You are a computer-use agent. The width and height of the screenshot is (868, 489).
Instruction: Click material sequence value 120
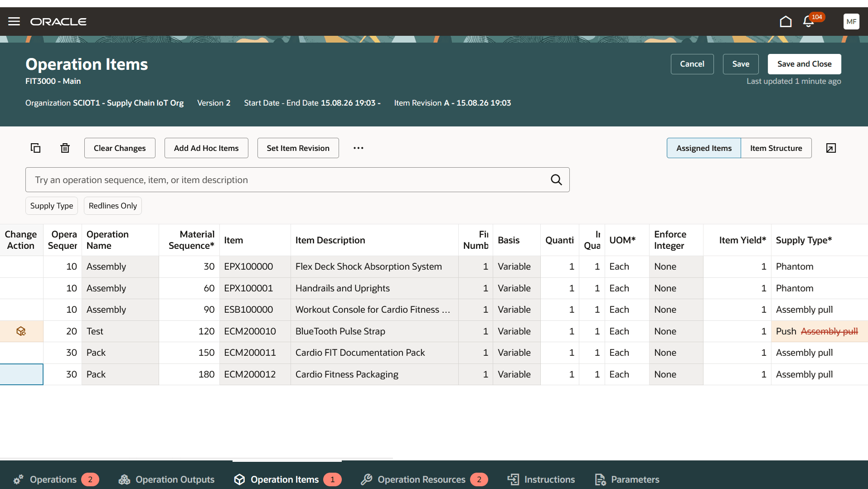coord(189,331)
